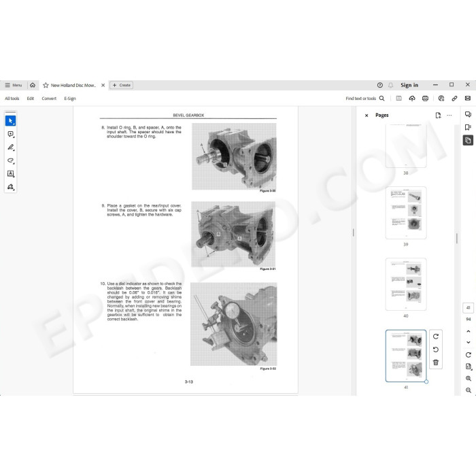This screenshot has height=476, width=476.
Task: Select the Highlight pen tool
Action: 11,148
